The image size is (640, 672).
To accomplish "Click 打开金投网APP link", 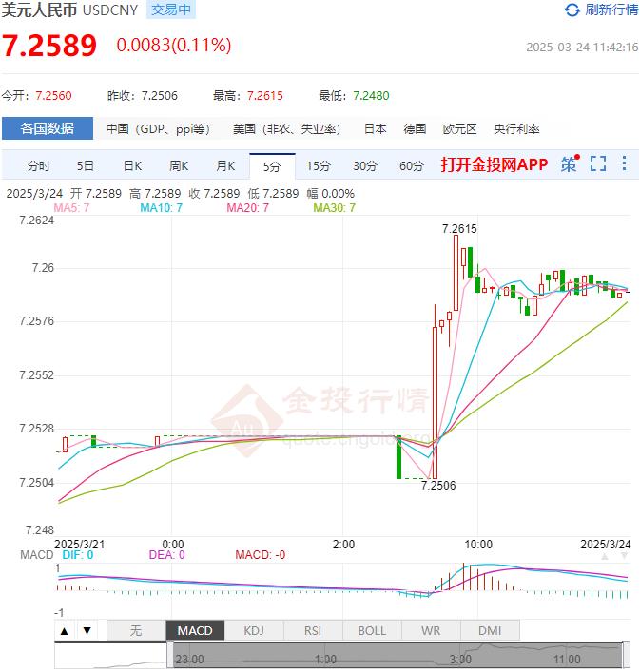I will click(x=495, y=164).
